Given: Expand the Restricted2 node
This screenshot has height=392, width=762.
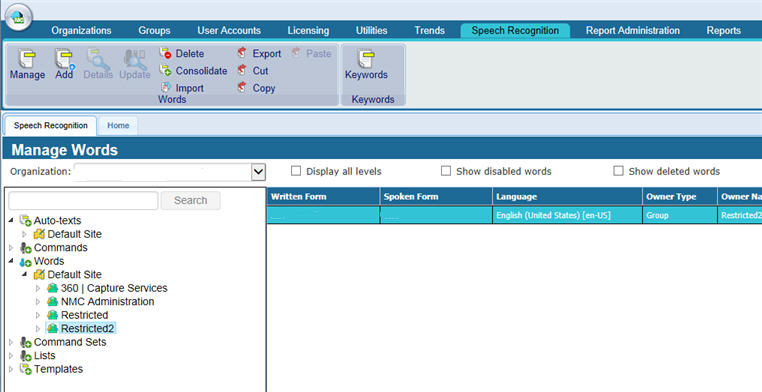Looking at the screenshot, I should coord(38,329).
